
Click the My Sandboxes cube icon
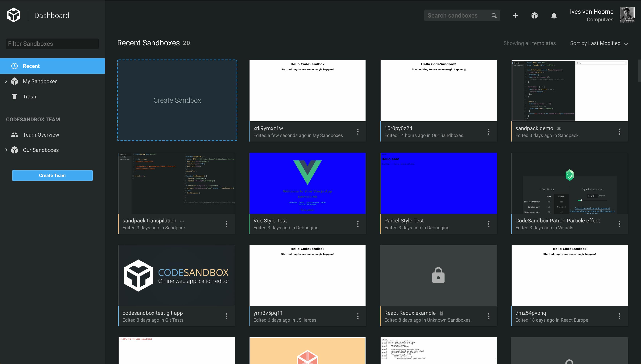coord(14,81)
